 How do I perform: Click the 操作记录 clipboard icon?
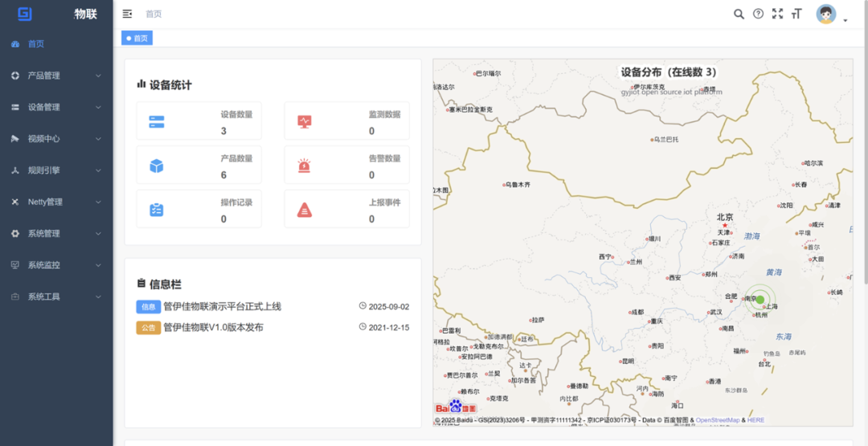(x=157, y=210)
